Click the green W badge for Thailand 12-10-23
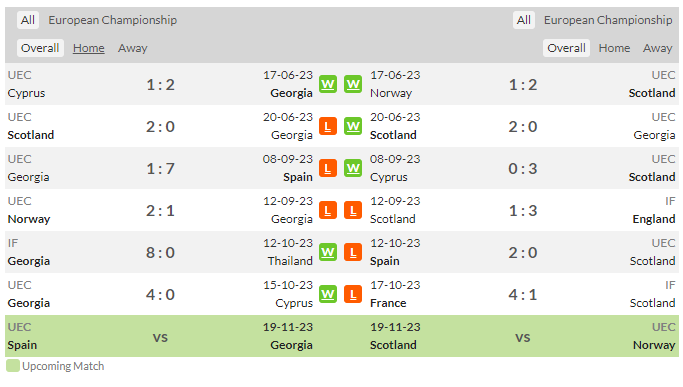Screen dimensions: 683x387 (x=328, y=252)
